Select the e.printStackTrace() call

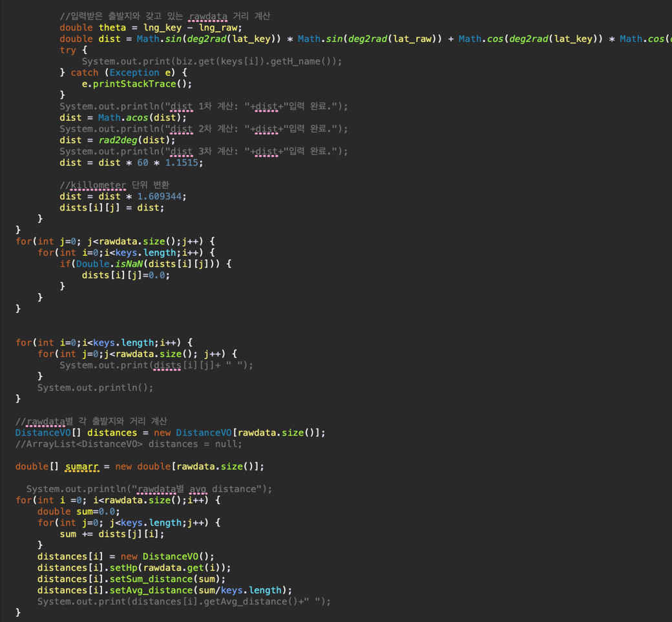[x=136, y=84]
